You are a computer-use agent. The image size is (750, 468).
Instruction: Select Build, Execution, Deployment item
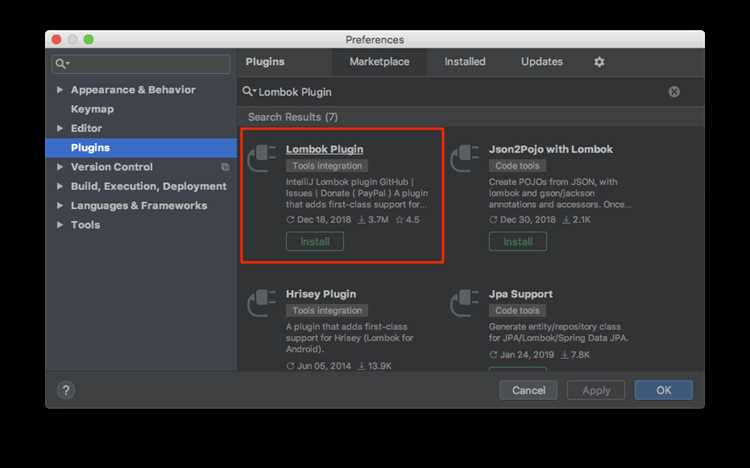point(149,186)
